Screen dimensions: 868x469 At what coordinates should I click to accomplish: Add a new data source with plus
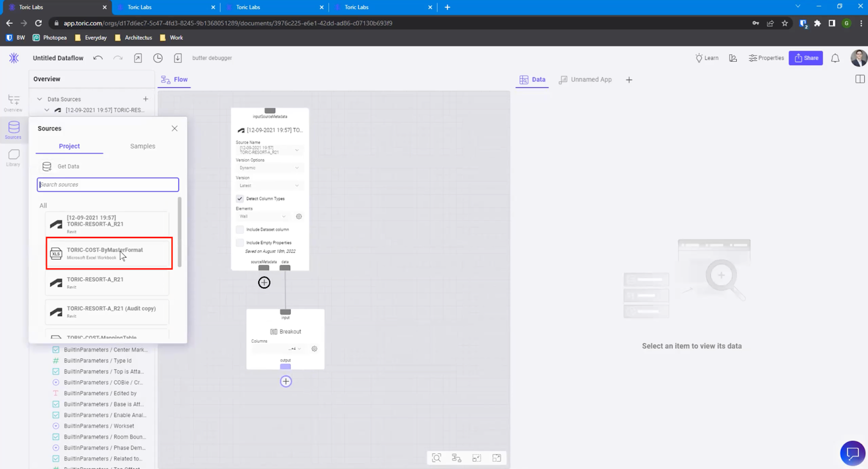[145, 99]
